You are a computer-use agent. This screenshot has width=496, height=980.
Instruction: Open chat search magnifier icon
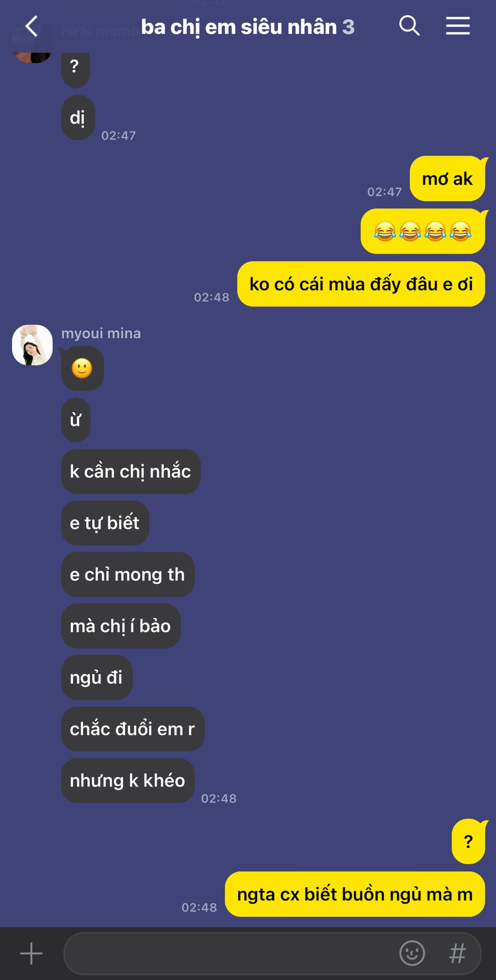[x=409, y=26]
